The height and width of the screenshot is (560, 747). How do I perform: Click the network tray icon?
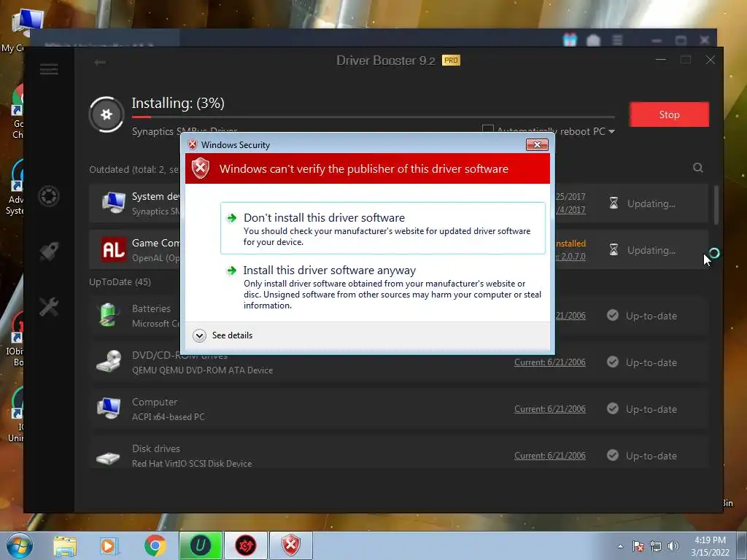656,546
